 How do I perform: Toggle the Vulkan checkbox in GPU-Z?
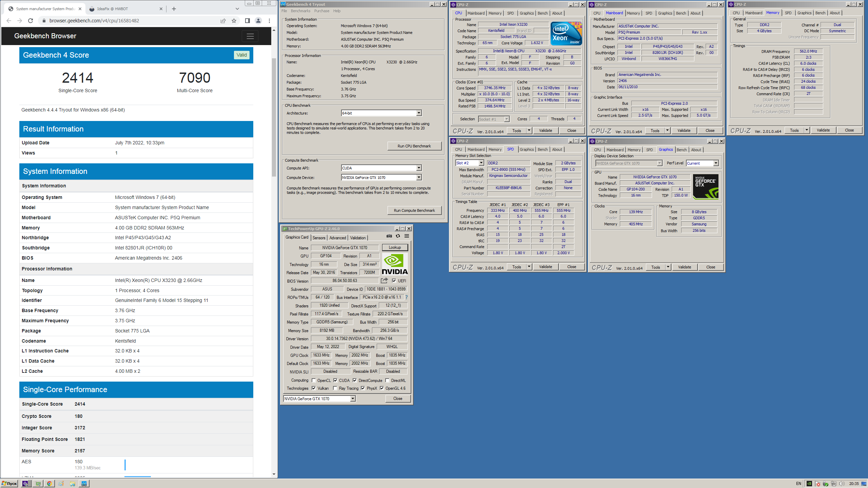[x=314, y=388]
